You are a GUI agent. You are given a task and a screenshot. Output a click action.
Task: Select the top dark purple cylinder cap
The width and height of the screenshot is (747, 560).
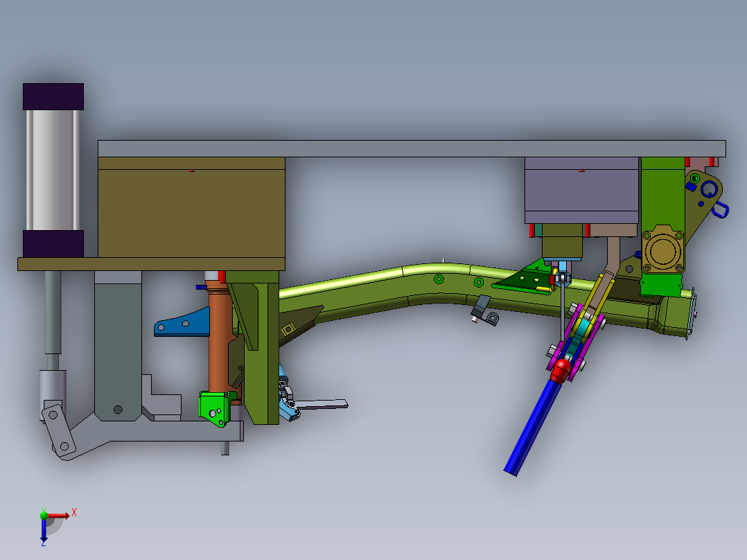tap(53, 97)
